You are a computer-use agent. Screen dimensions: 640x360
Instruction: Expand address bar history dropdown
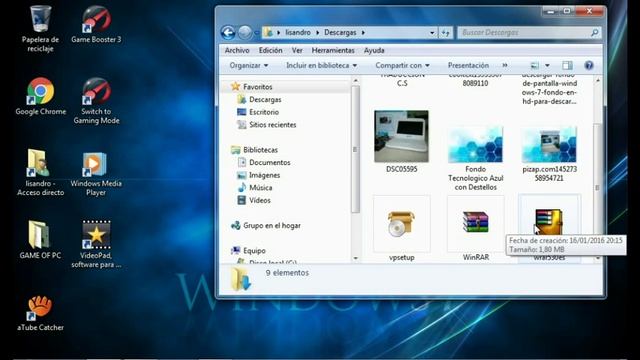[x=432, y=33]
